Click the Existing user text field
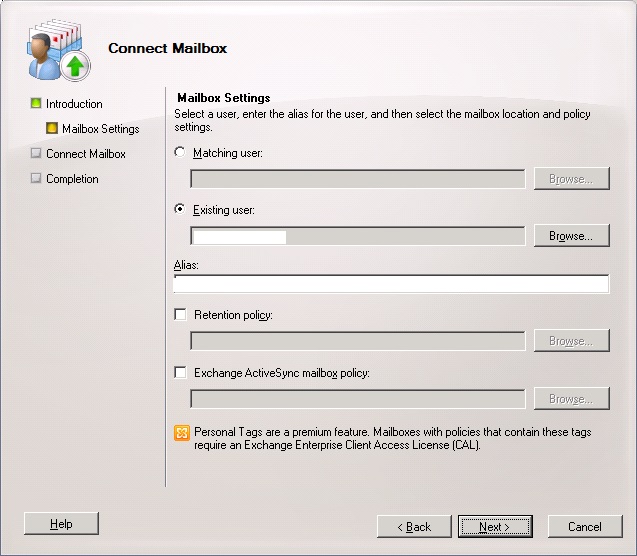The image size is (637, 556). coord(358,236)
